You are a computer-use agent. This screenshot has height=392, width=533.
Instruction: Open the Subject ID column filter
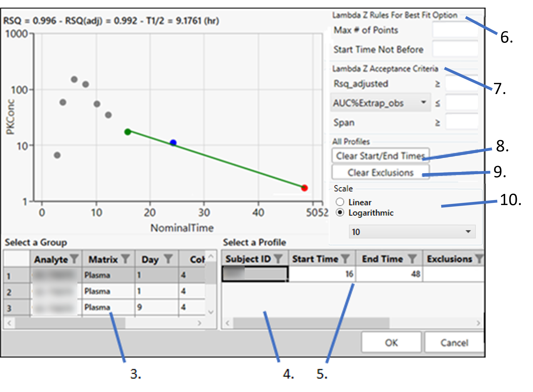278,259
